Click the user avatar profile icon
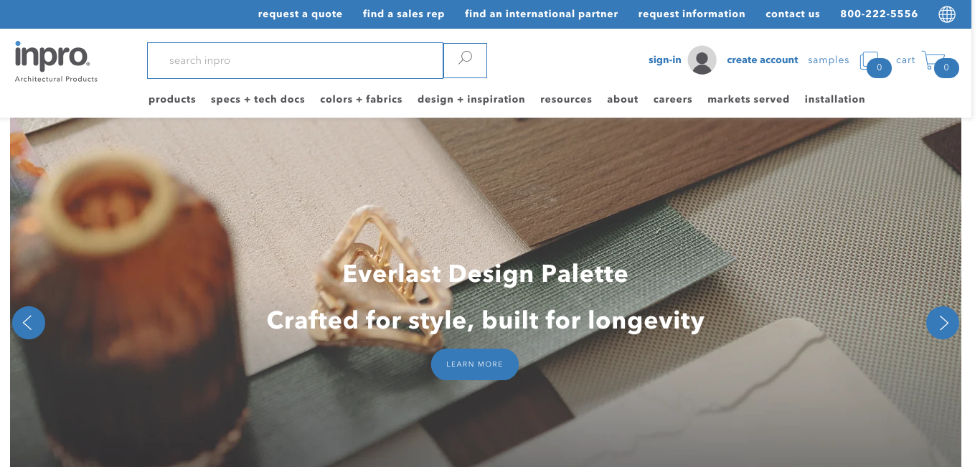Image resolution: width=980 pixels, height=467 pixels. (x=702, y=60)
